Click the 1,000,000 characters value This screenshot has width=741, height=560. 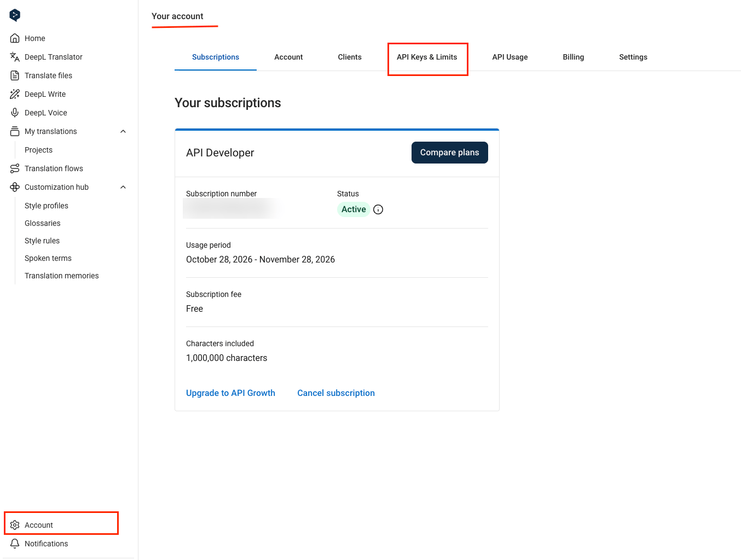click(x=227, y=358)
